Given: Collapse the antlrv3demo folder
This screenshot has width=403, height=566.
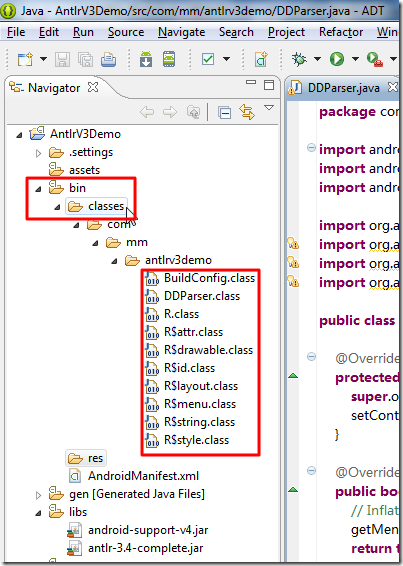Looking at the screenshot, I should (114, 261).
